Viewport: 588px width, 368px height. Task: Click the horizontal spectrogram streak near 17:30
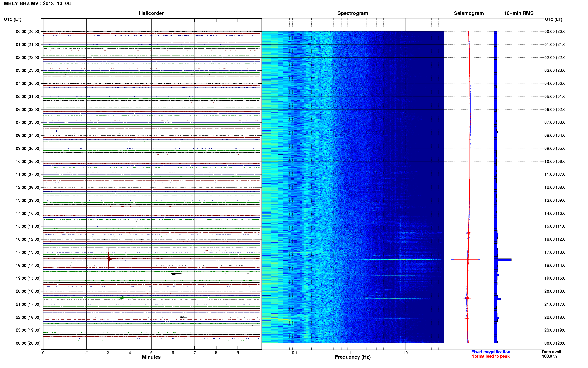coord(402,260)
